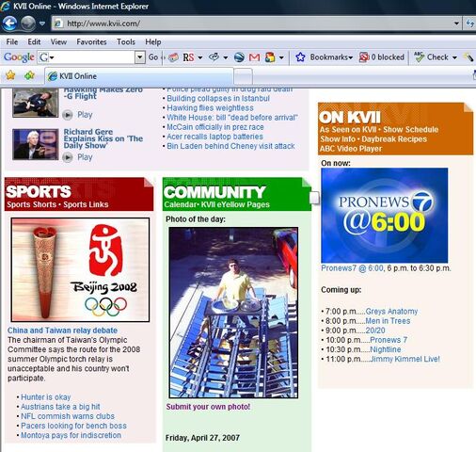476x452 pixels.
Task: Click the Richard Gere video thumbnail
Action: 36,144
